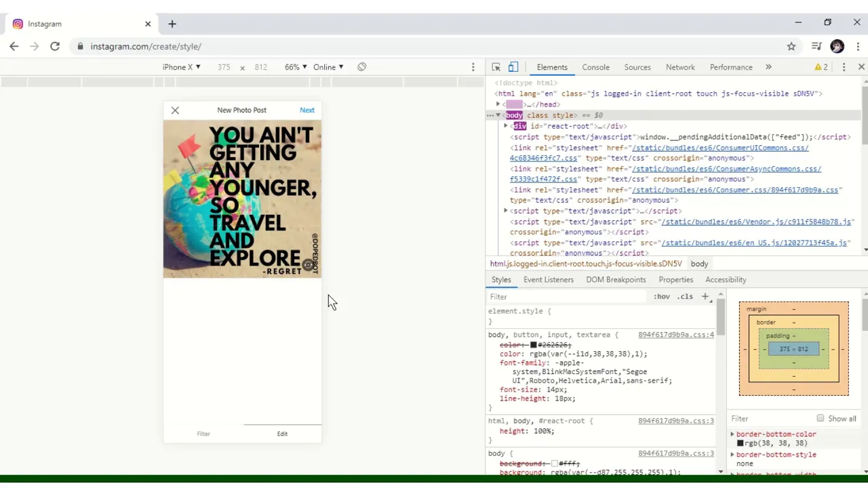Activate the inspect element picker icon
The image size is (868, 488).
click(x=496, y=67)
